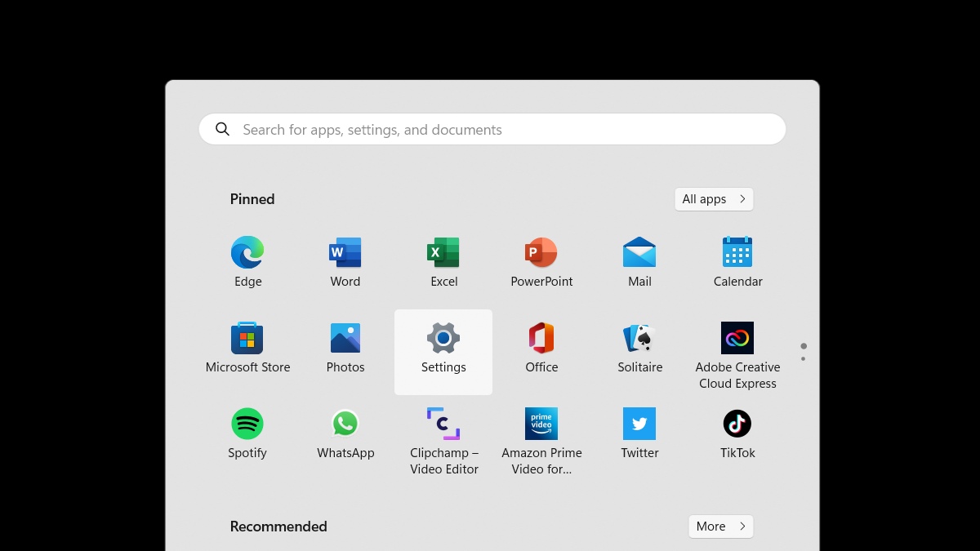Open Excel from the pinned apps

tap(443, 262)
